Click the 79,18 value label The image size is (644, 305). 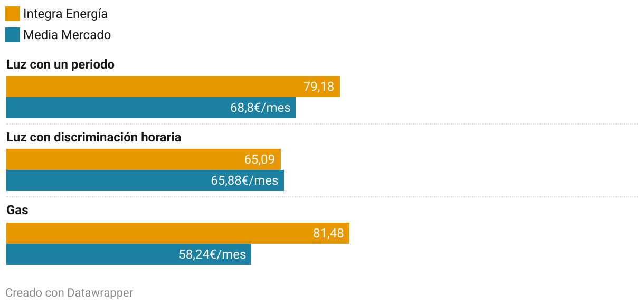(x=319, y=87)
